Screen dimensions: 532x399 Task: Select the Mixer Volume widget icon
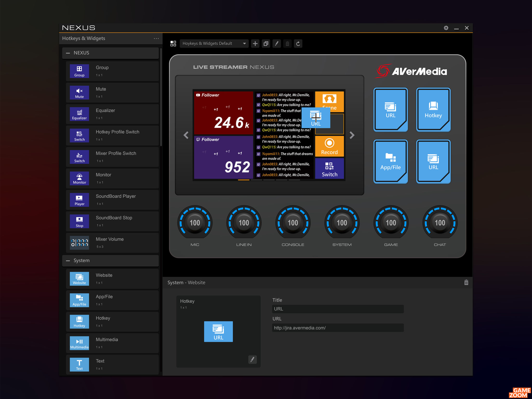[79, 243]
